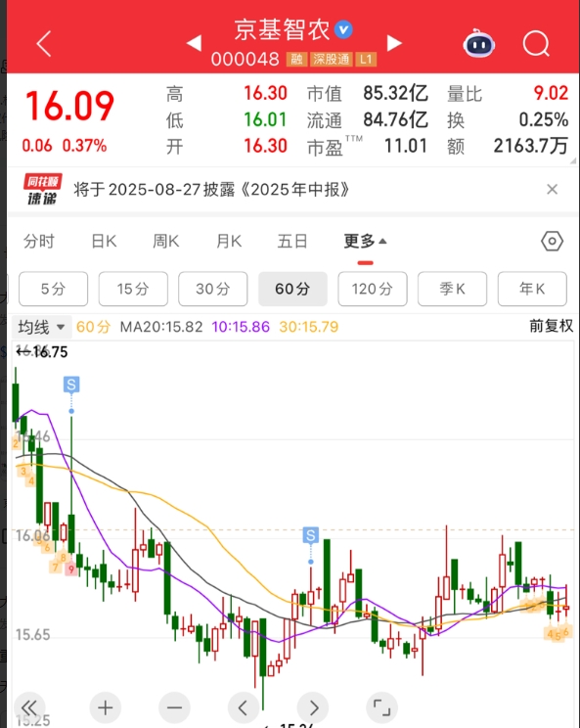Select the 5分 interval option
The image size is (580, 728).
coord(54,289)
